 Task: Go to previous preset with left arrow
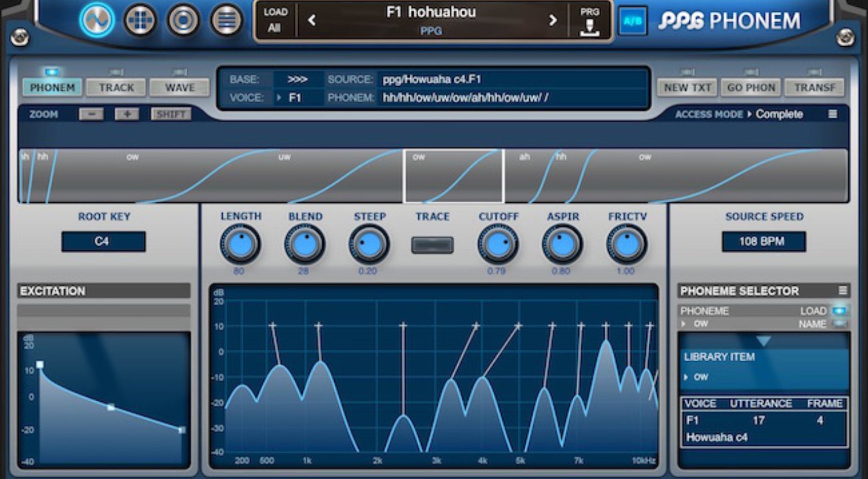coord(312,21)
